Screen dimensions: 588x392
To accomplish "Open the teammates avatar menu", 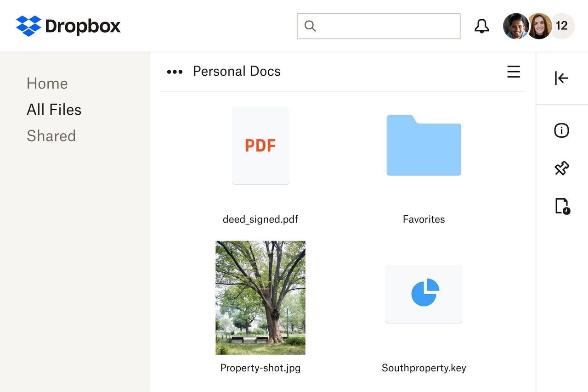I will 527,26.
